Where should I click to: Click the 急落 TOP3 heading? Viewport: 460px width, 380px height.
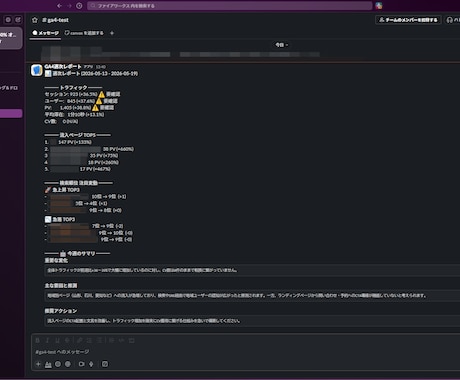coord(60,219)
